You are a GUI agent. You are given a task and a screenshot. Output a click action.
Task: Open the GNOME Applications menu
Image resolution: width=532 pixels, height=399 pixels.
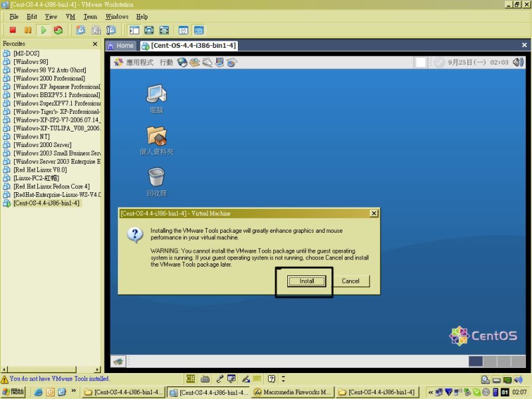pyautogui.click(x=134, y=63)
